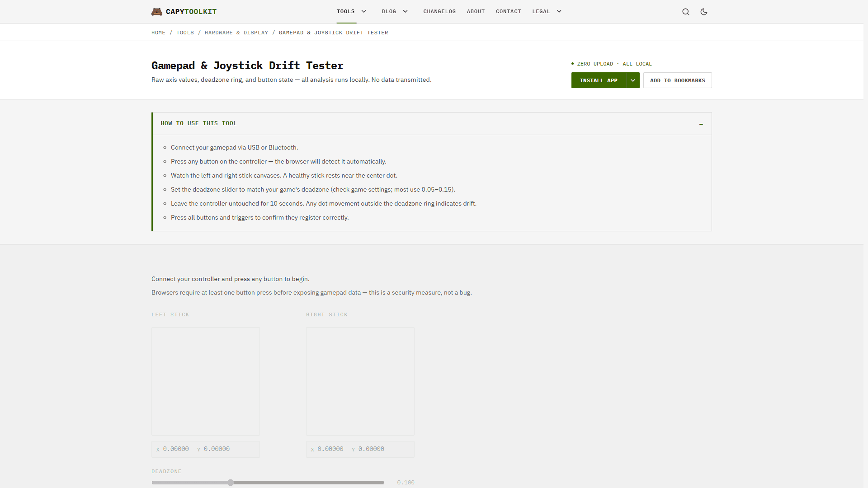Image resolution: width=868 pixels, height=488 pixels.
Task: Click the Legal menu label
Action: pyautogui.click(x=541, y=11)
